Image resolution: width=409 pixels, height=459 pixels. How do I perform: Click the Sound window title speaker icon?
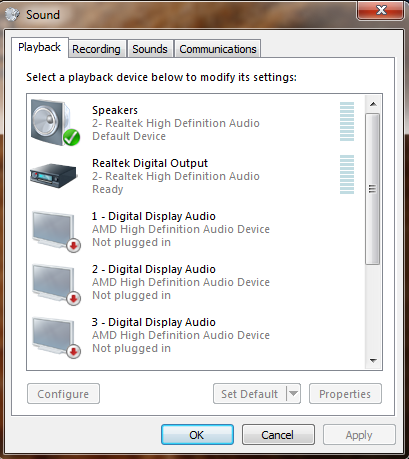pyautogui.click(x=13, y=14)
